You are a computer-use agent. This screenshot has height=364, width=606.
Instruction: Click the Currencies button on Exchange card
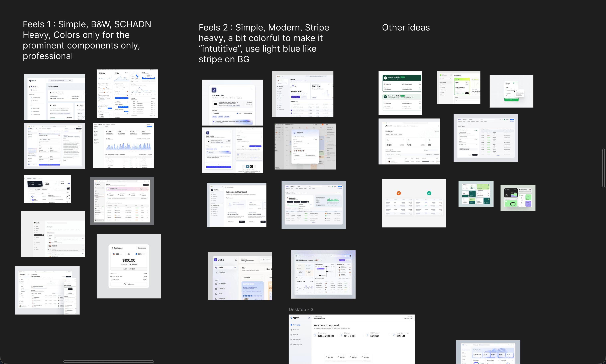click(x=141, y=248)
